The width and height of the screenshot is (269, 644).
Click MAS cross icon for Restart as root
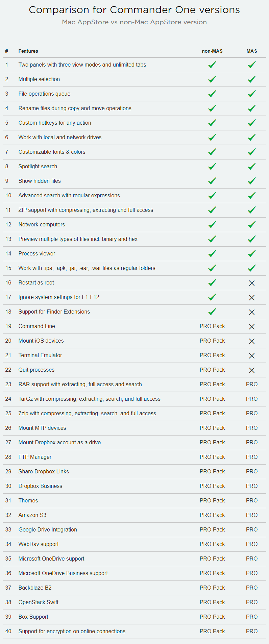[x=251, y=283]
